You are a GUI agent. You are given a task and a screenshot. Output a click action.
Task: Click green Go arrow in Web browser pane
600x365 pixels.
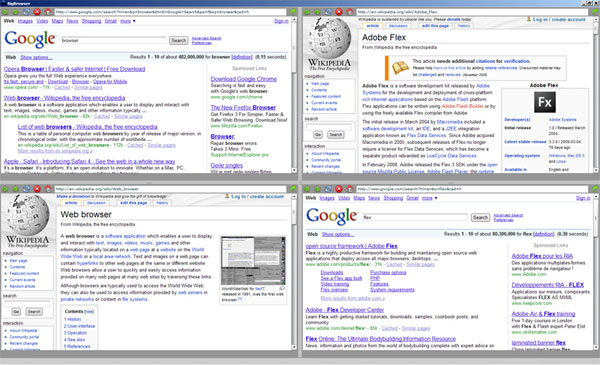pos(293,189)
